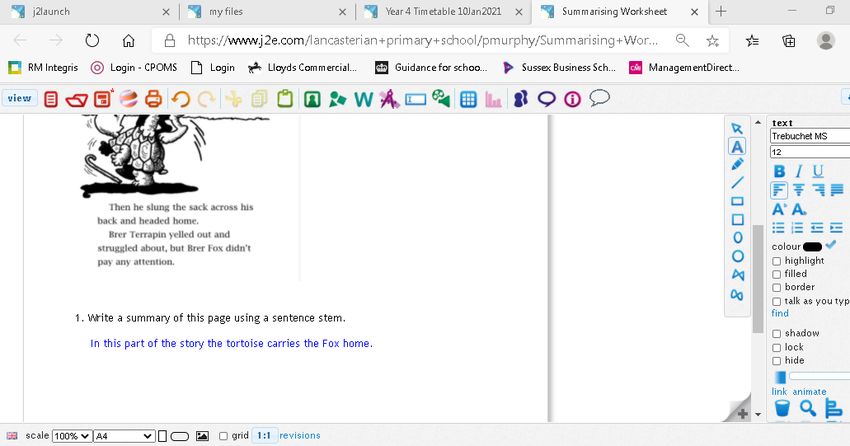The width and height of the screenshot is (850, 446).
Task: Select the infinity curve tool
Action: point(737,295)
